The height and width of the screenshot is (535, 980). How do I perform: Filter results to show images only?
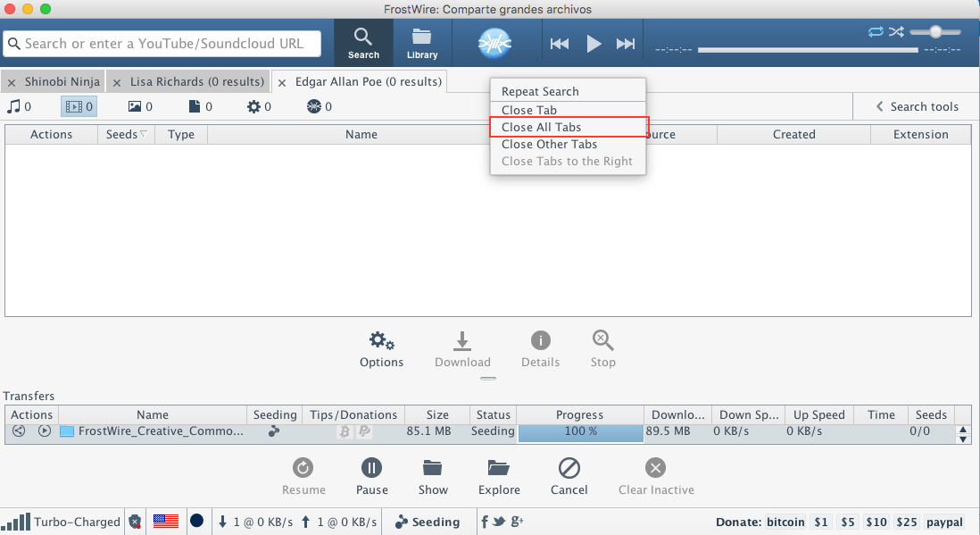click(136, 106)
